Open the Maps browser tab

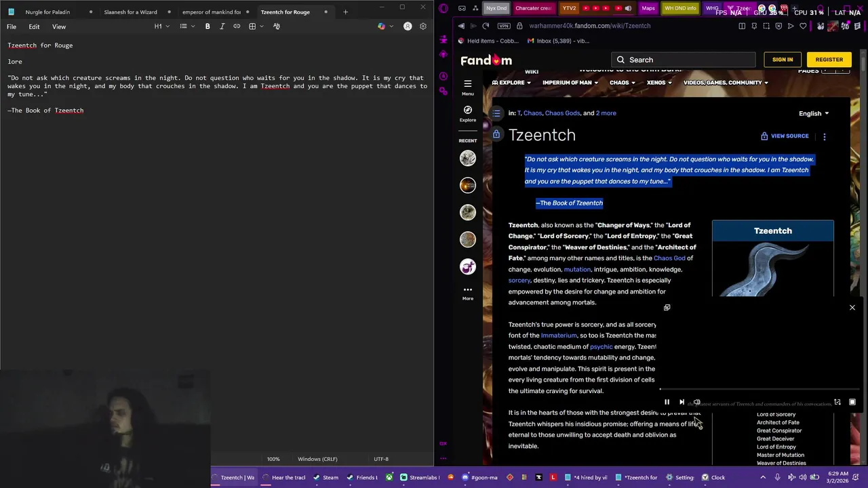tap(648, 8)
